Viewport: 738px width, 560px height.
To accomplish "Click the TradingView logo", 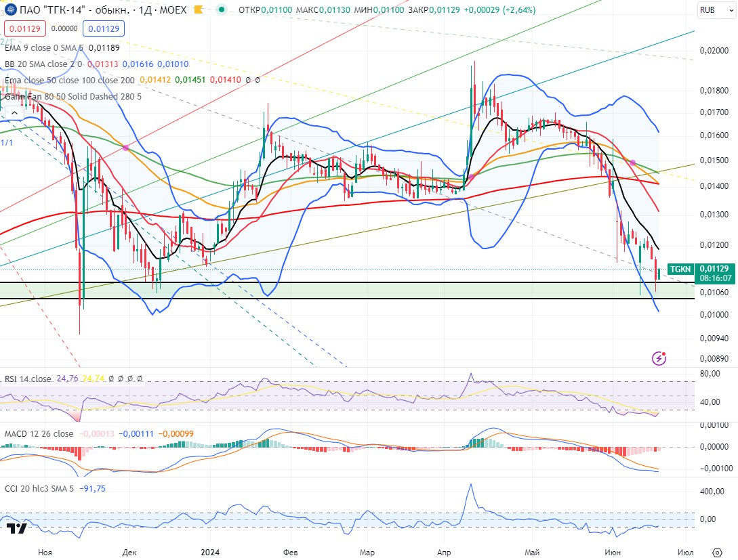I will 16,528.
